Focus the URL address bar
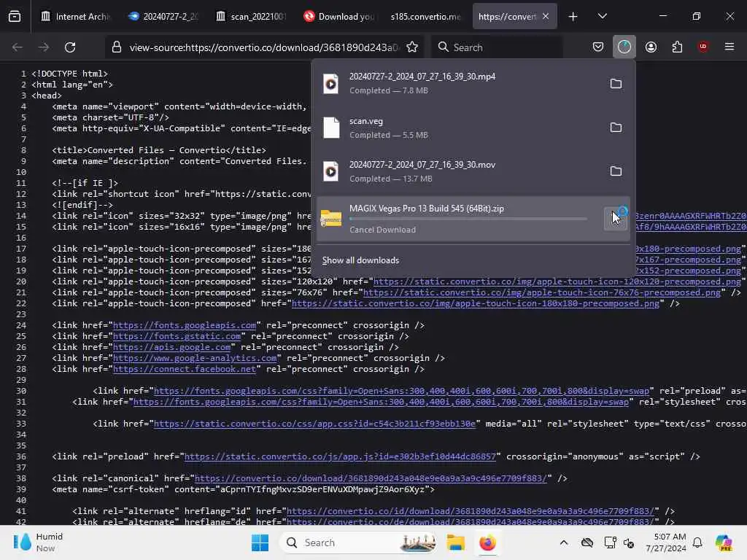The height and width of the screenshot is (560, 747). click(x=264, y=47)
